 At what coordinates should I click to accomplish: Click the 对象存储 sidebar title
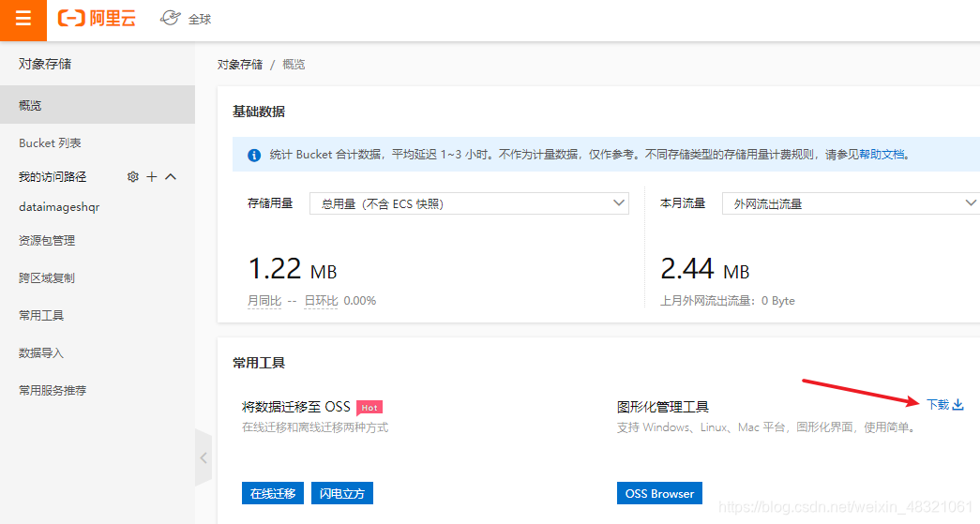pos(45,64)
